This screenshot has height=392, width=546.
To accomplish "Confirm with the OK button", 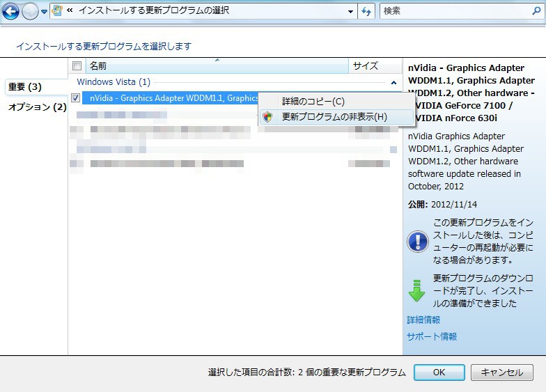I will [x=439, y=373].
